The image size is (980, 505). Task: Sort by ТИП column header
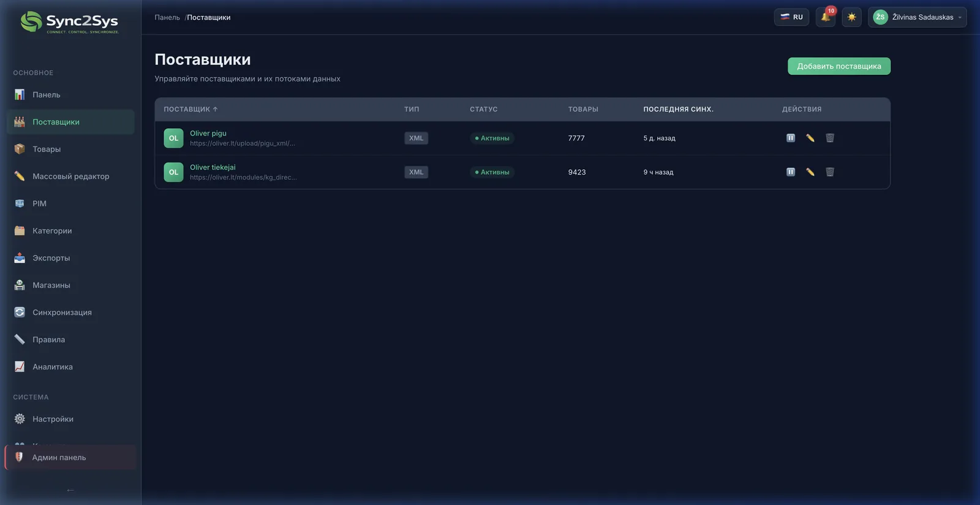(x=412, y=109)
